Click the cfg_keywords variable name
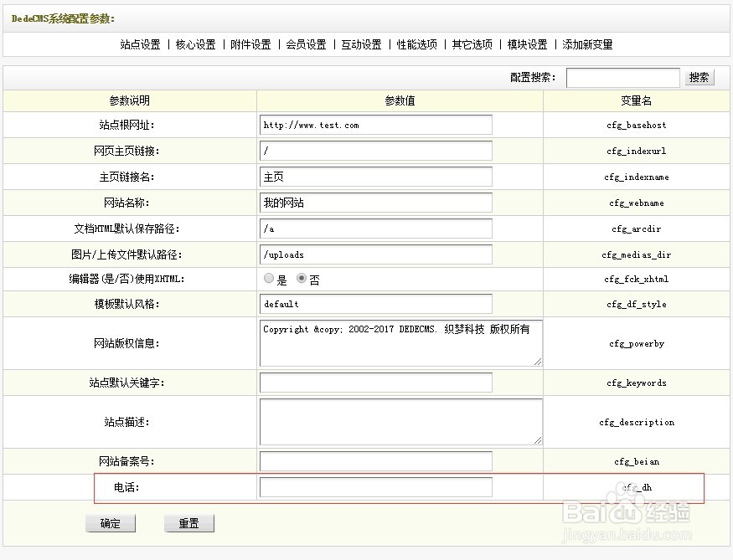This screenshot has height=560, width=733. 636,383
